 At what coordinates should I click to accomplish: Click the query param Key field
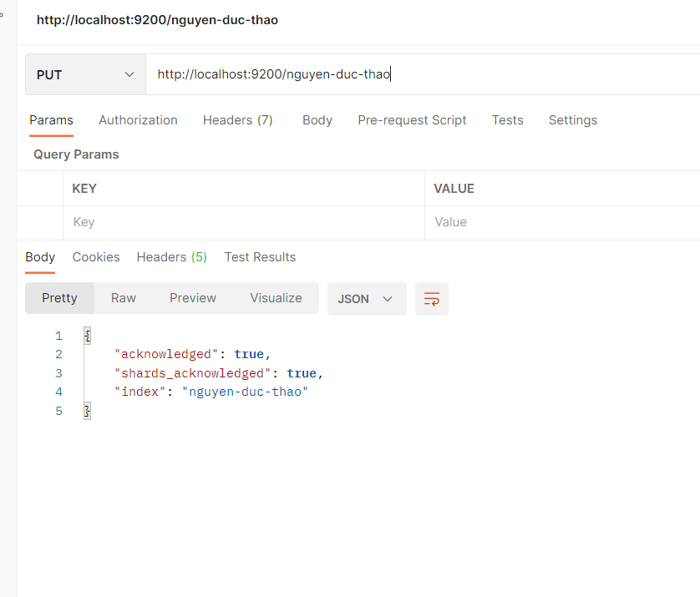pyautogui.click(x=242, y=223)
